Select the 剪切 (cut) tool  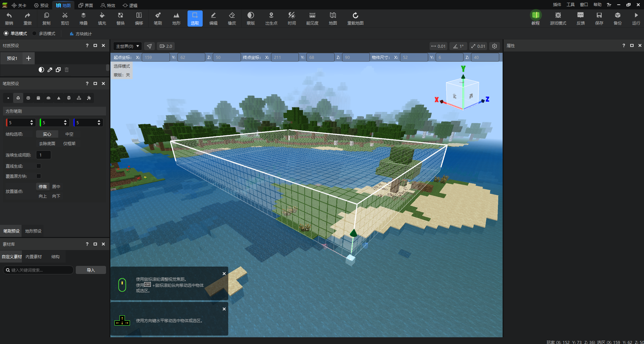click(65, 19)
